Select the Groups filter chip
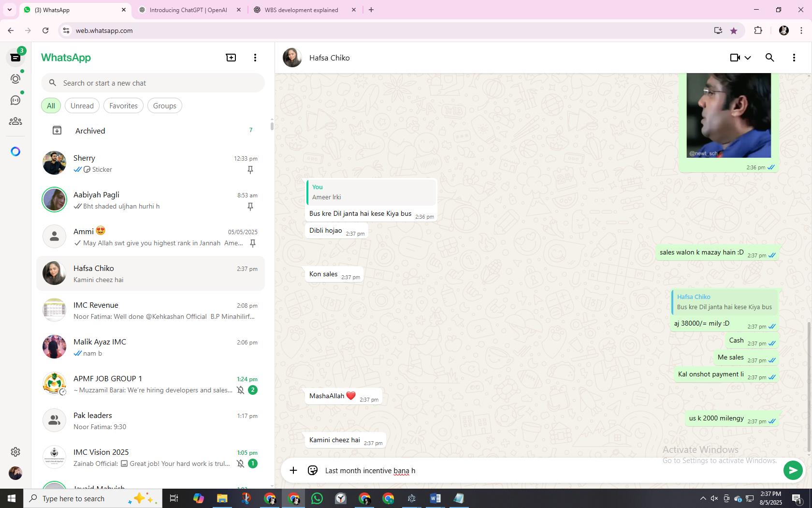The height and width of the screenshot is (508, 812). [165, 106]
